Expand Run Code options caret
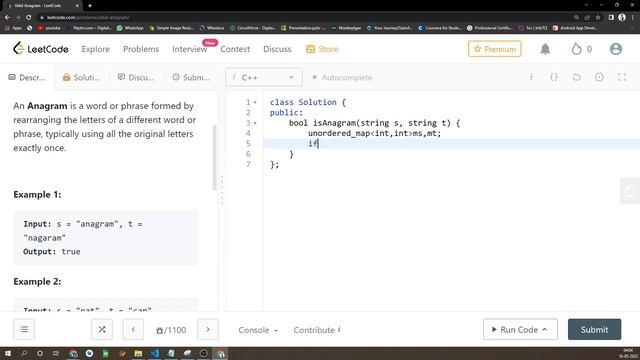The image size is (640, 360). pos(544,329)
